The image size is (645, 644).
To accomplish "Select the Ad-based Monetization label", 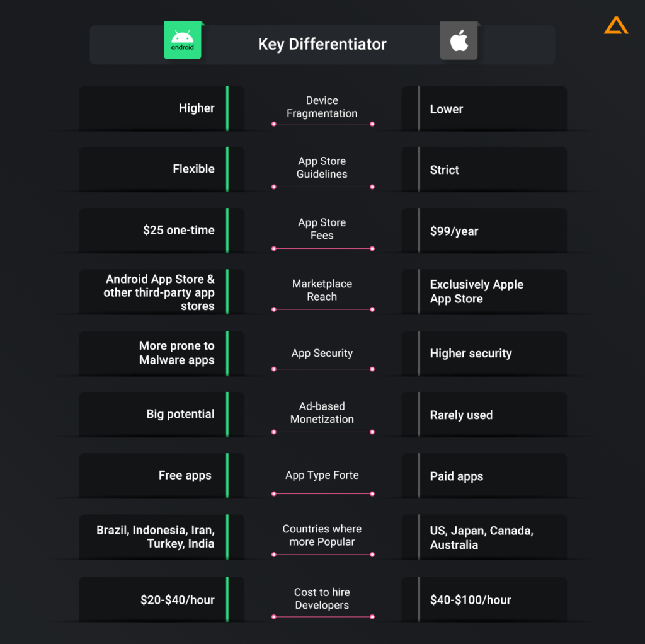I will coord(322,413).
